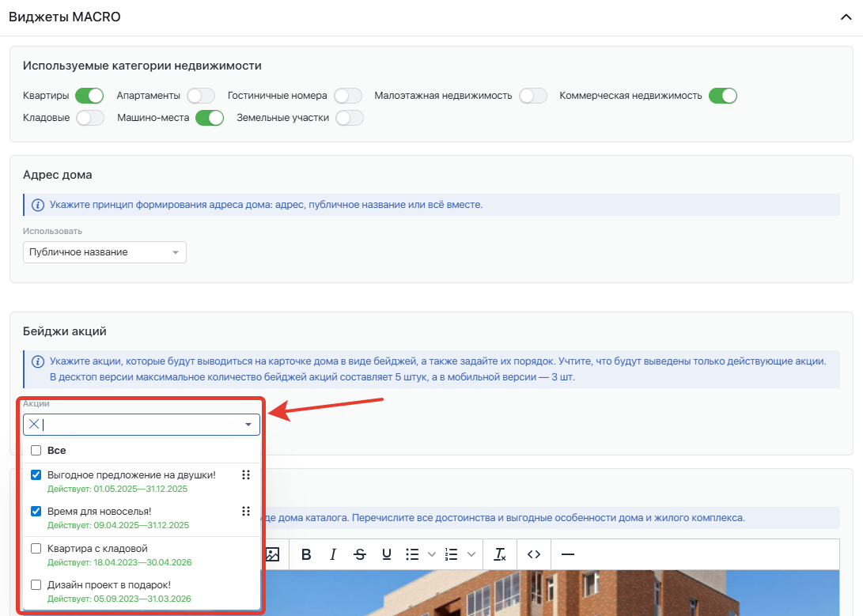This screenshot has width=863, height=616.
Task: Clear the Акции field with the X
Action: click(34, 425)
